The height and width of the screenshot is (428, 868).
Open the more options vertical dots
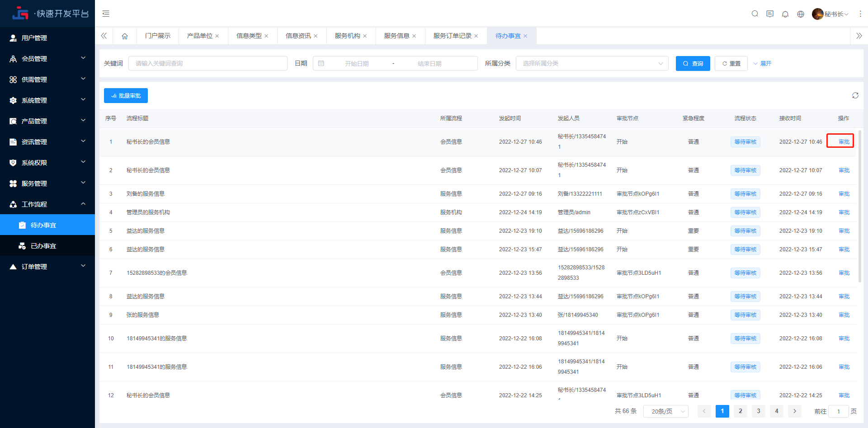pyautogui.click(x=860, y=14)
